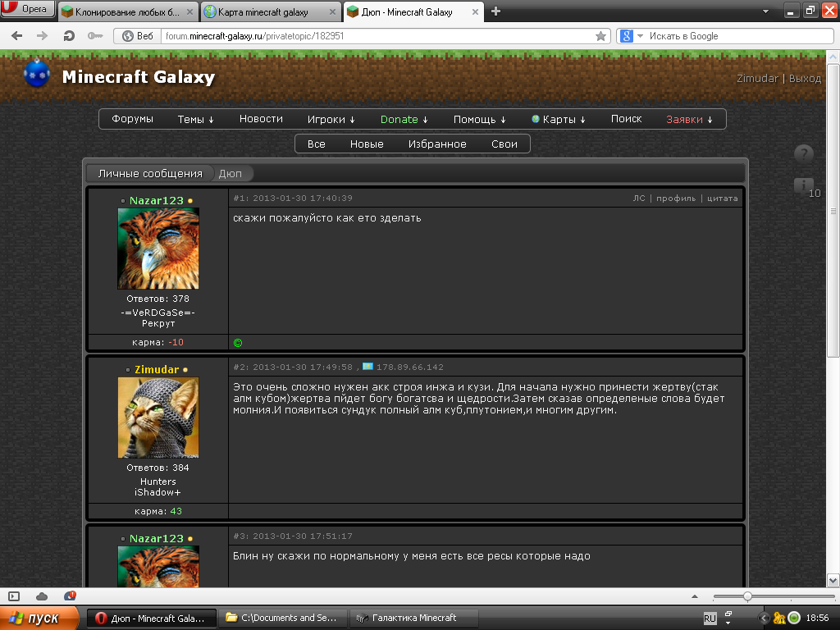The width and height of the screenshot is (840, 630).
Task: Expand the Темы dropdown menu
Action: pyautogui.click(x=195, y=120)
